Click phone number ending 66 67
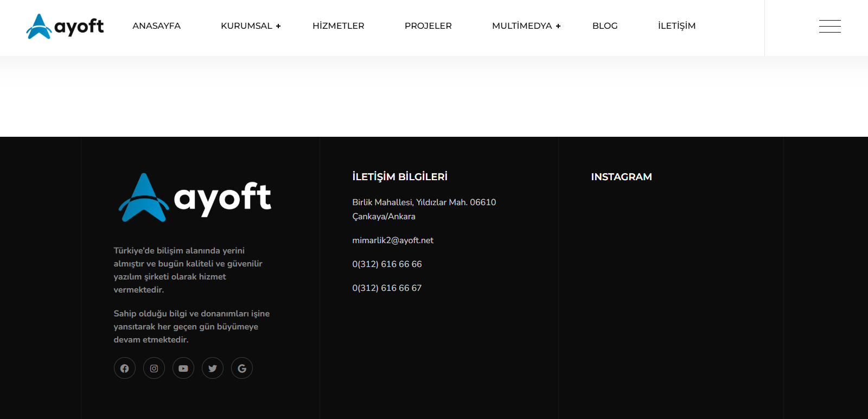This screenshot has height=419, width=868. (x=387, y=288)
